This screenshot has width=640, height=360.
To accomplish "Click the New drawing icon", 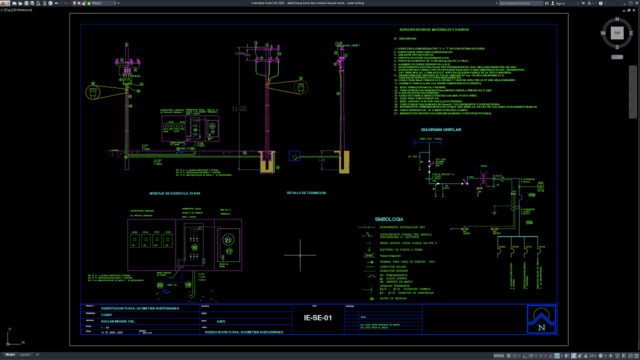I will 14,3.
